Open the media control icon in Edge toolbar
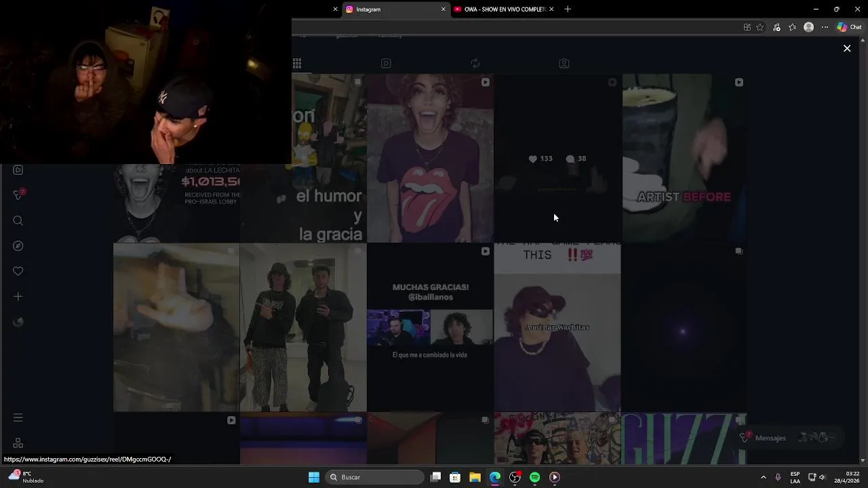The width and height of the screenshot is (868, 488). coord(776,27)
